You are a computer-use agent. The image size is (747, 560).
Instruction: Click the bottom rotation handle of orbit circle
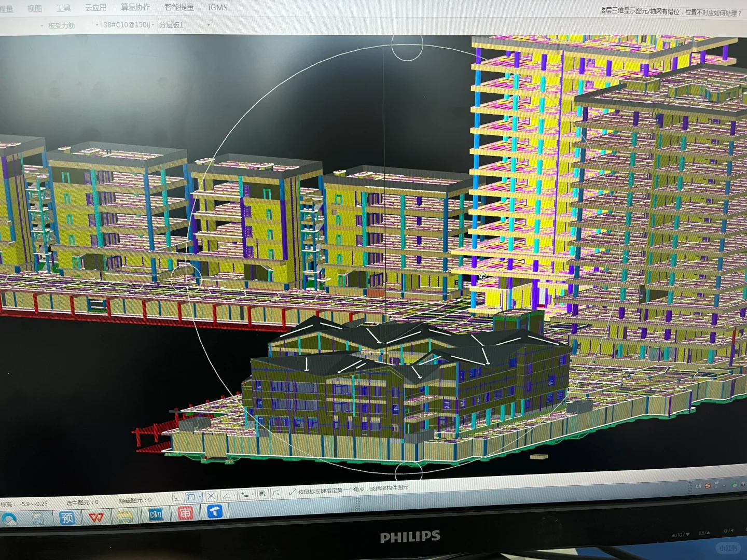[408, 472]
